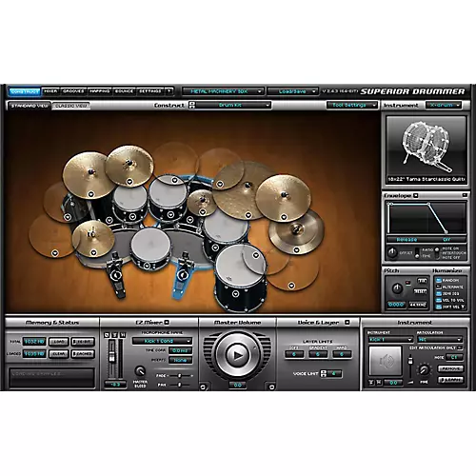Open the center snare drum menu arrow
The width and height of the screenshot is (476, 476).
[147, 266]
